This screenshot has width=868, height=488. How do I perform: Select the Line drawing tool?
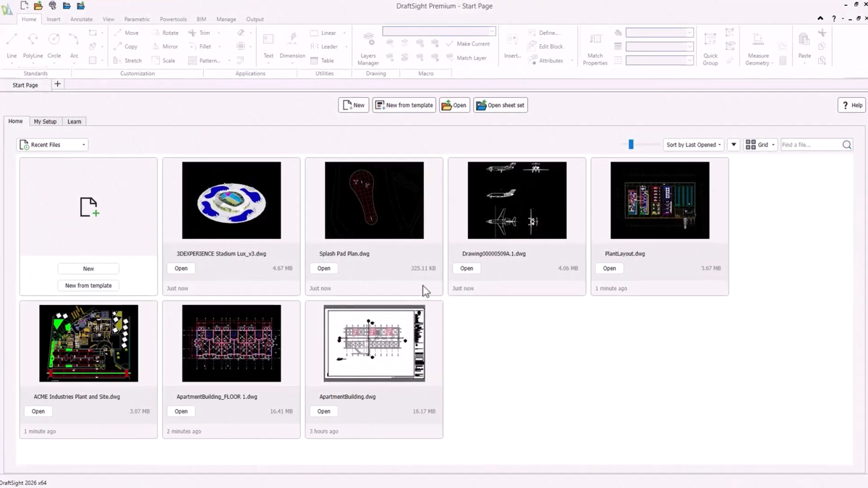tap(12, 45)
